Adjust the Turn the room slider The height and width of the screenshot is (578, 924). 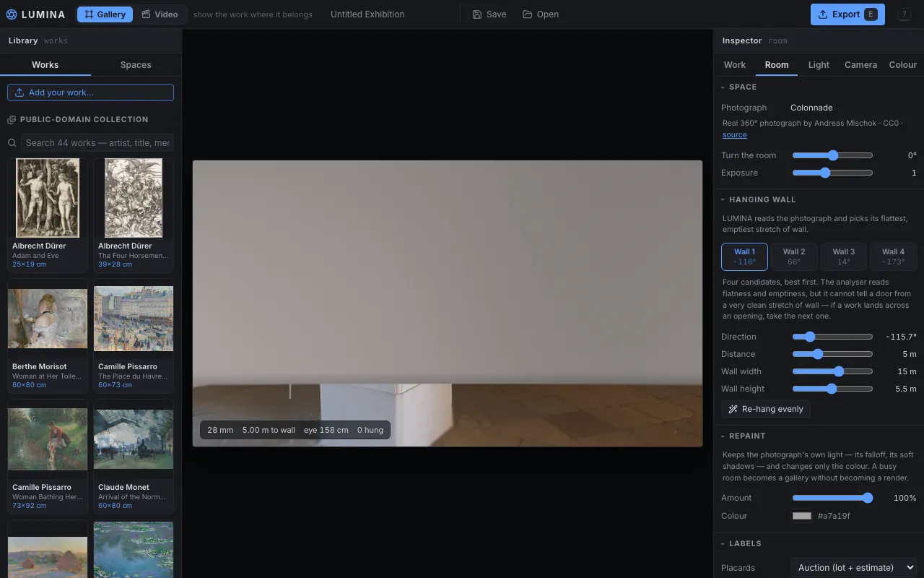[832, 155]
